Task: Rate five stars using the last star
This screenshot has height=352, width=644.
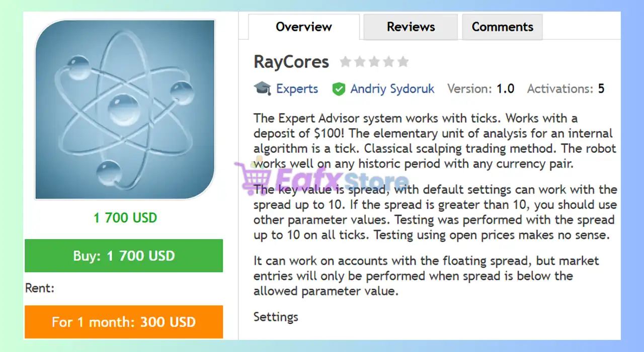Action: (x=403, y=62)
